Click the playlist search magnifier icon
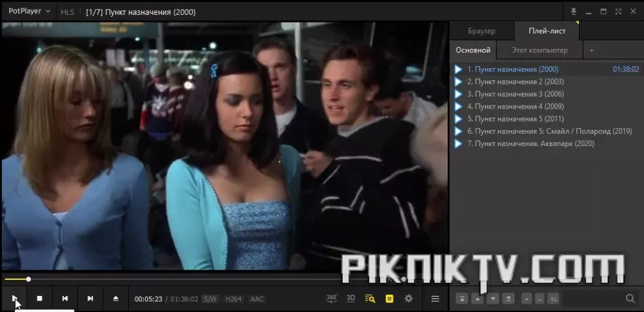 630,299
